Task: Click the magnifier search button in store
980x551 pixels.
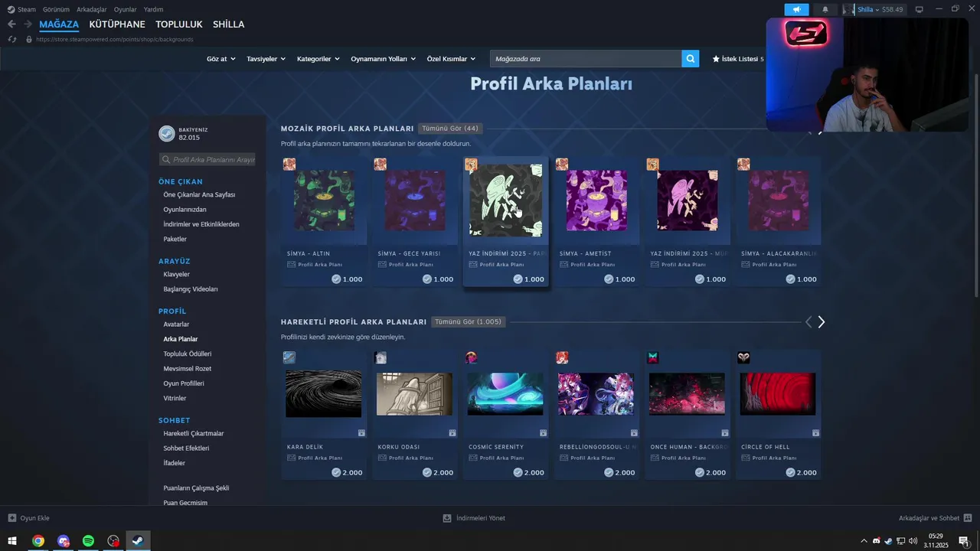Action: (x=691, y=59)
